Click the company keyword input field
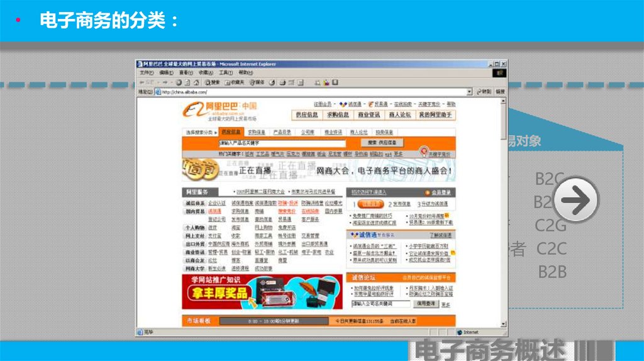 (380, 304)
